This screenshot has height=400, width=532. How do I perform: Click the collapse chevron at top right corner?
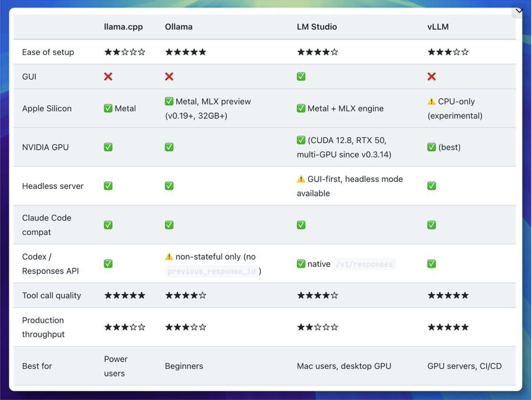519,11
